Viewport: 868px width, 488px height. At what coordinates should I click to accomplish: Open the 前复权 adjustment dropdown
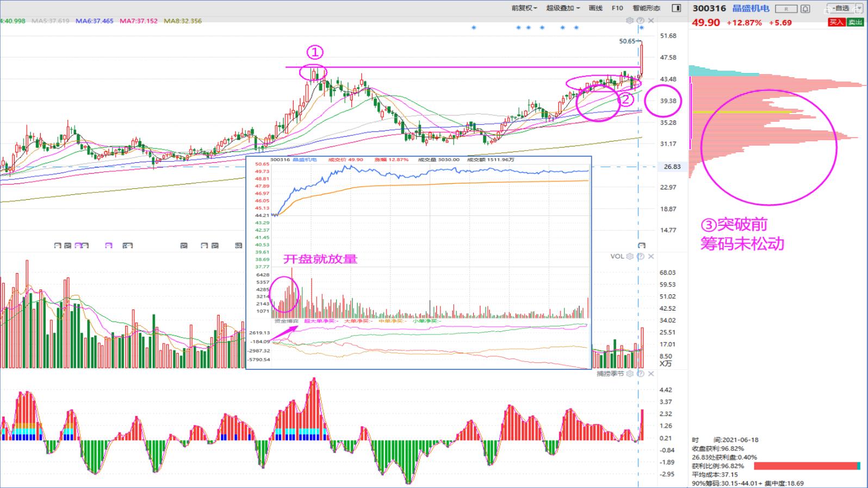tap(524, 8)
